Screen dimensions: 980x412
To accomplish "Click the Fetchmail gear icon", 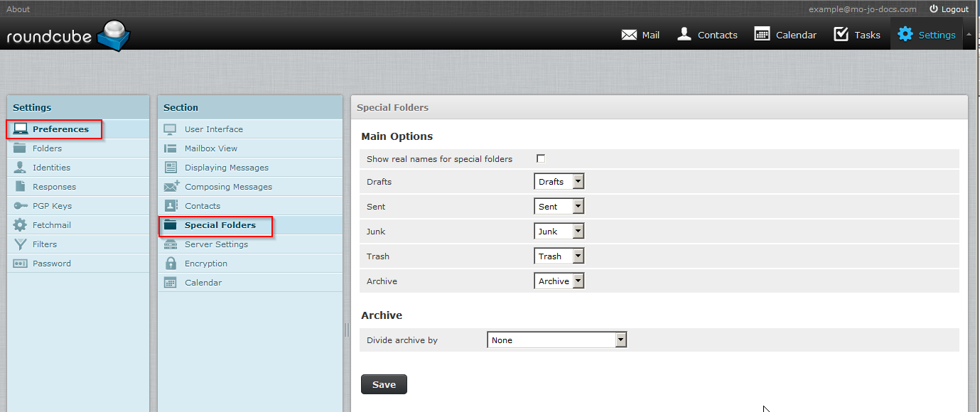I will (21, 225).
